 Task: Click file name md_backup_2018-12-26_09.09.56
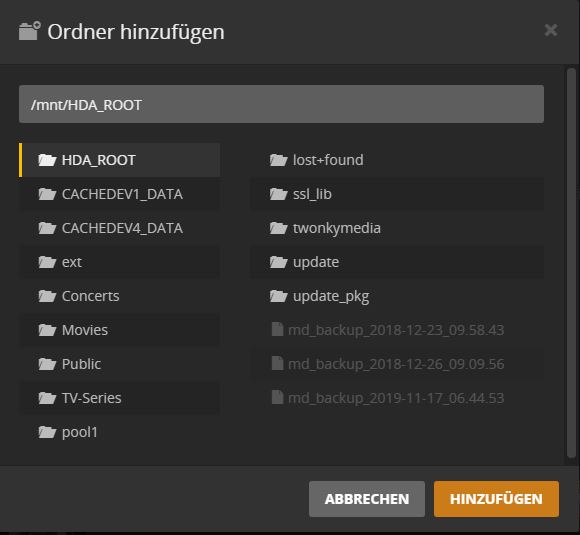tap(396, 364)
